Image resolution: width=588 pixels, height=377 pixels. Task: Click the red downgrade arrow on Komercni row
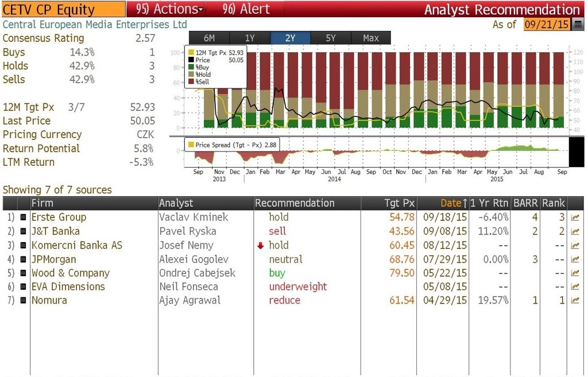click(x=260, y=246)
